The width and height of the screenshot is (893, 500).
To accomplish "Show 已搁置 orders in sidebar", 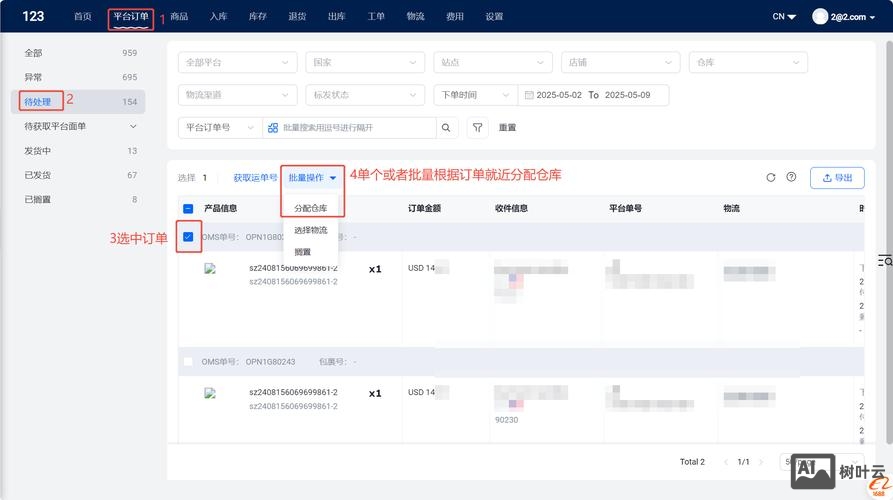I will (78, 199).
